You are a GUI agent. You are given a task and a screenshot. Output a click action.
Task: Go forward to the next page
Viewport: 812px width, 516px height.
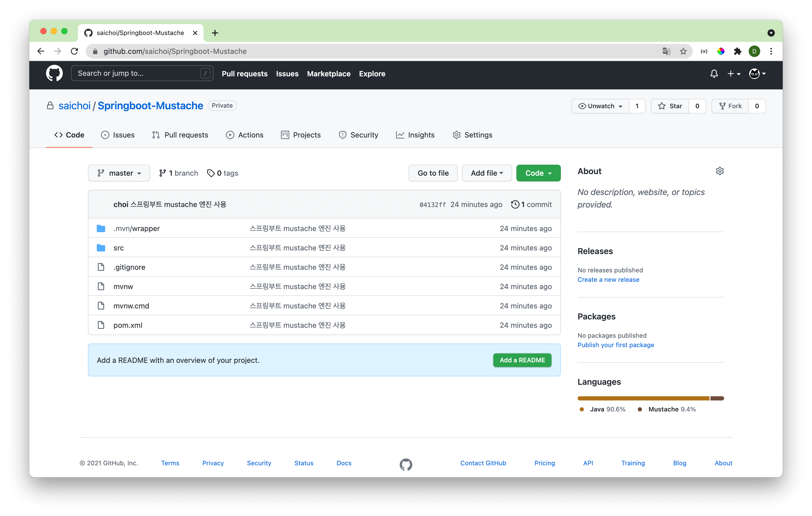[58, 51]
